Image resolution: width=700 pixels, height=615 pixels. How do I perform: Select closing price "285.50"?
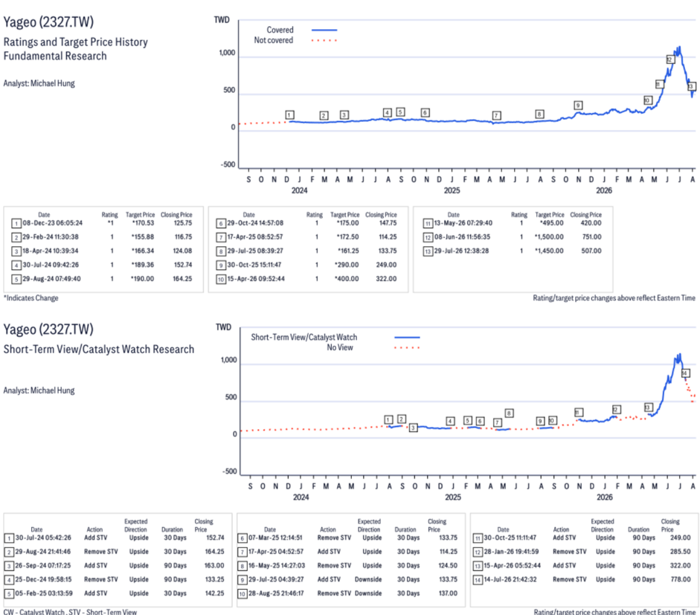(681, 552)
